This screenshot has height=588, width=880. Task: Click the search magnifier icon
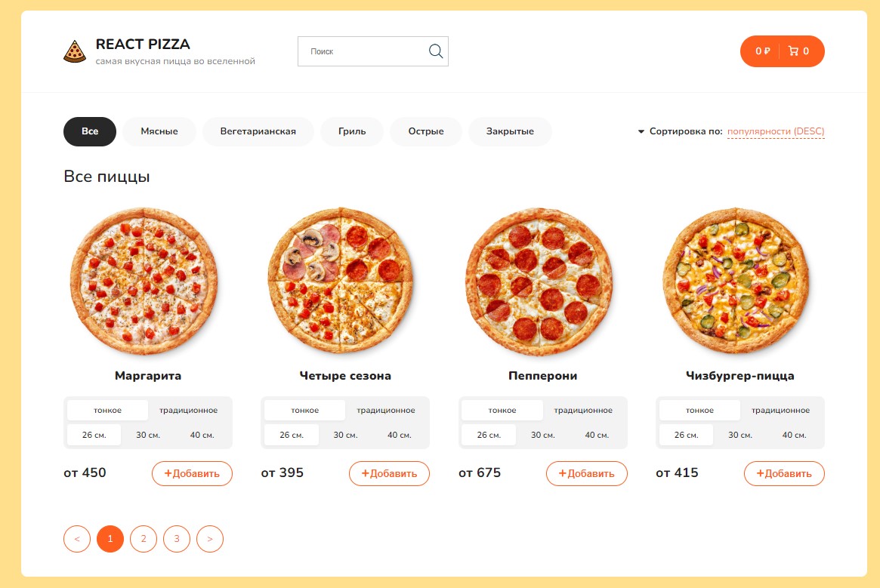point(436,51)
